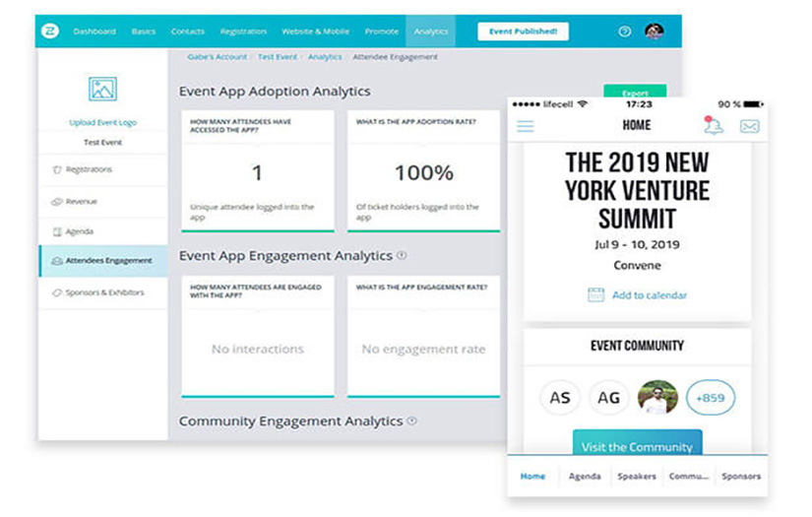The height and width of the screenshot is (517, 812).
Task: Click the Upload Event Logo link
Action: (x=102, y=123)
